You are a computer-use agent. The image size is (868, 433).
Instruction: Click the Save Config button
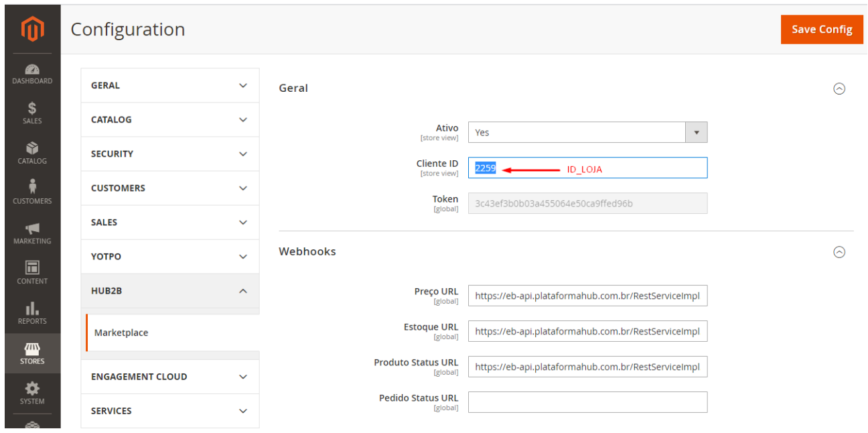pos(822,29)
